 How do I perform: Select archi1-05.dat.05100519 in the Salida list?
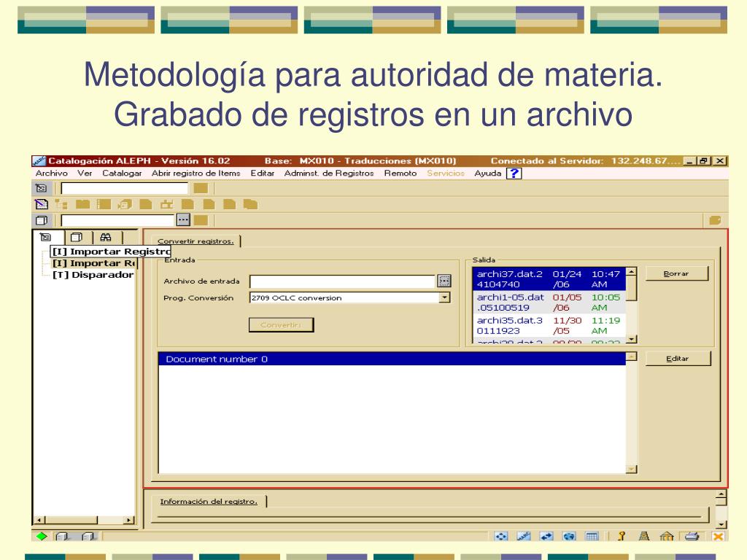549,303
